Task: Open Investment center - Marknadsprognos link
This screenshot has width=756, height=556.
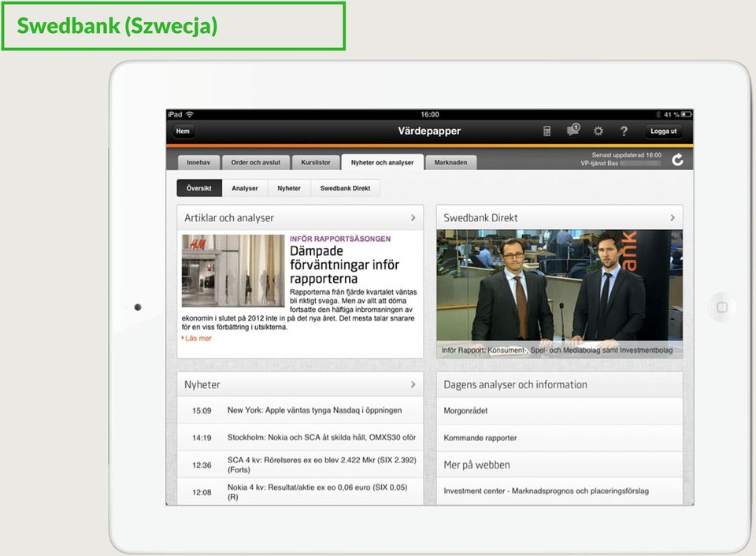Action: tap(559, 491)
